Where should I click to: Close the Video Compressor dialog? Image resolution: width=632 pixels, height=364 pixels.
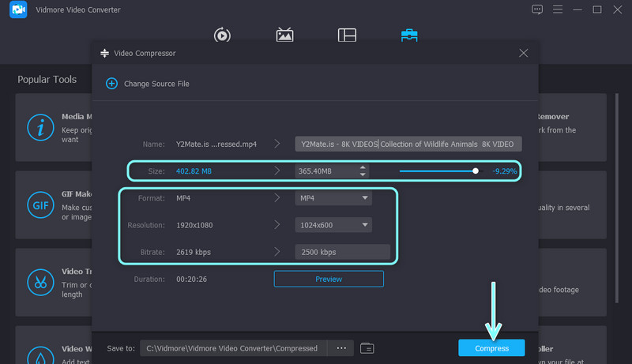[x=523, y=53]
